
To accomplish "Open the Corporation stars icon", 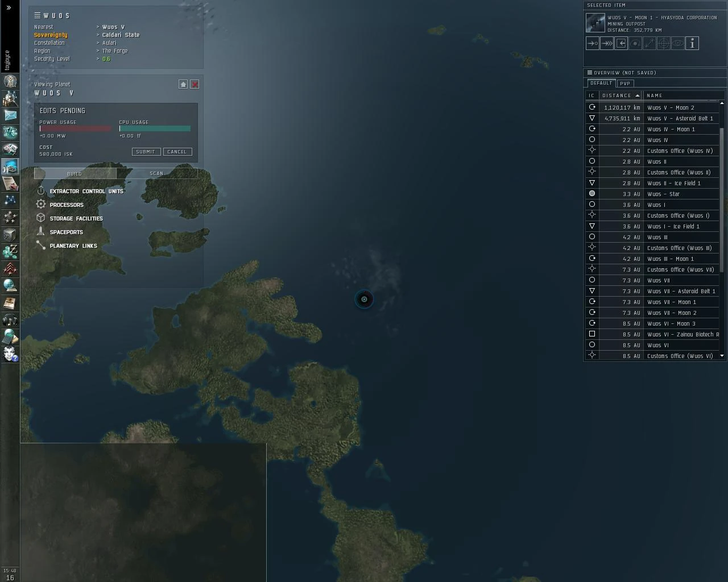I will point(10,217).
